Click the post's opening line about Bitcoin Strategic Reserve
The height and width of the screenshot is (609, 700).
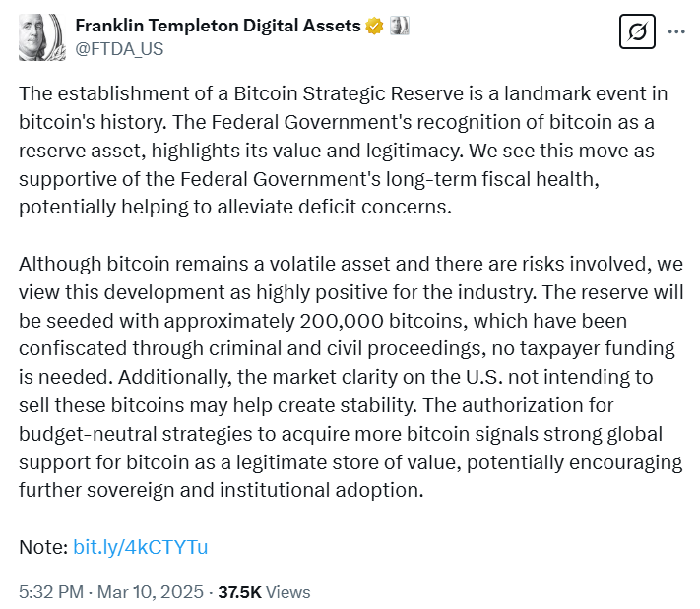pyautogui.click(x=345, y=94)
